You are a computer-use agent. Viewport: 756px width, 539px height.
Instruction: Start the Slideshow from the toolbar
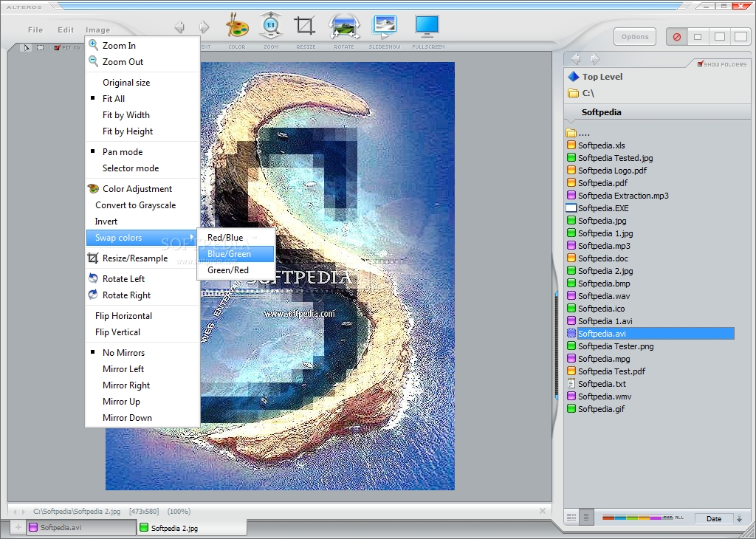384,27
